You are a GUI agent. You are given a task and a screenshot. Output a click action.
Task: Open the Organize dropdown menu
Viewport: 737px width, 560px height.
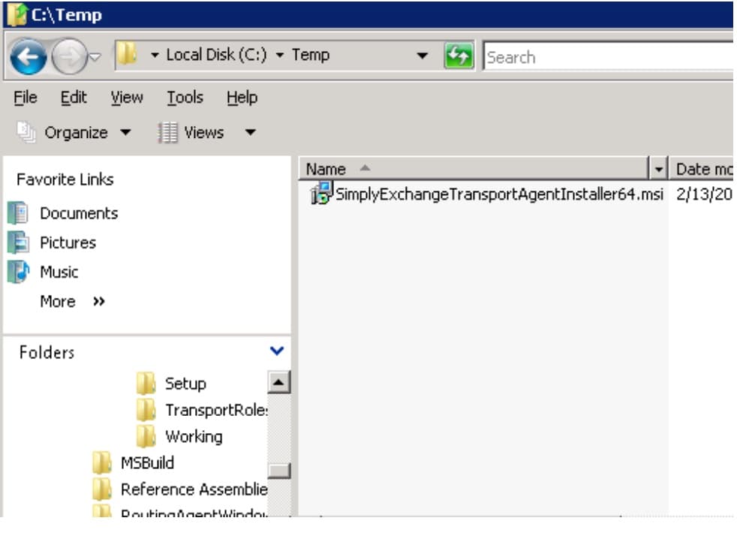[75, 133]
